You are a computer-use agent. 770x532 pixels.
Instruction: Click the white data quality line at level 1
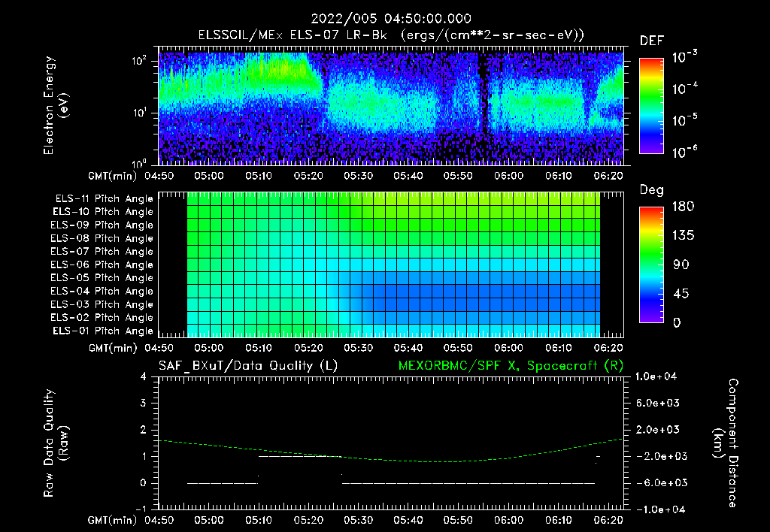pos(299,456)
